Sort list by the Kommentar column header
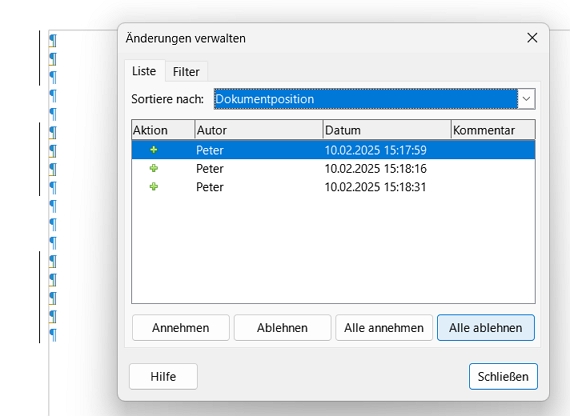This screenshot has width=570, height=416. point(493,130)
